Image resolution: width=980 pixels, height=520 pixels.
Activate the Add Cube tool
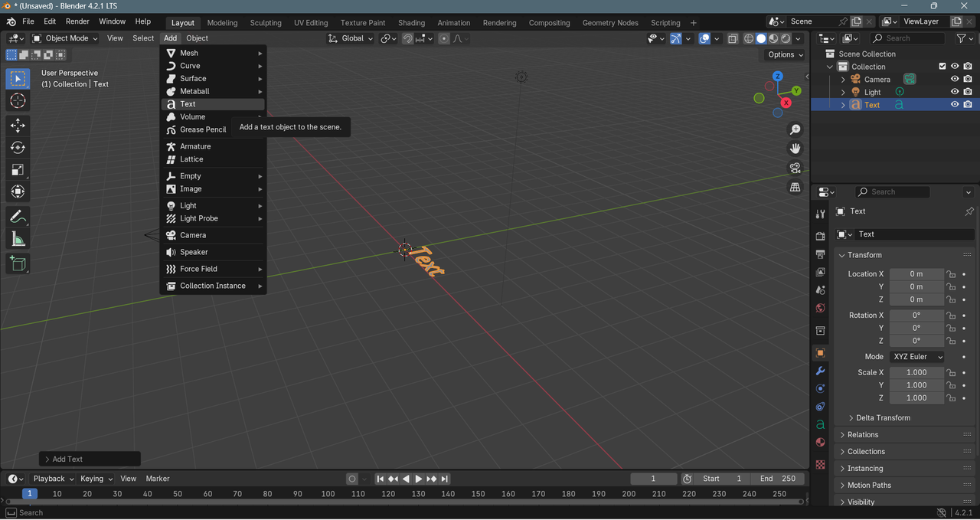(18, 264)
